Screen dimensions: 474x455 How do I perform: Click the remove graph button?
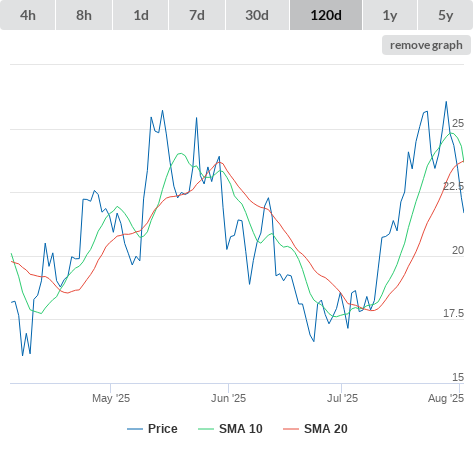[426, 45]
